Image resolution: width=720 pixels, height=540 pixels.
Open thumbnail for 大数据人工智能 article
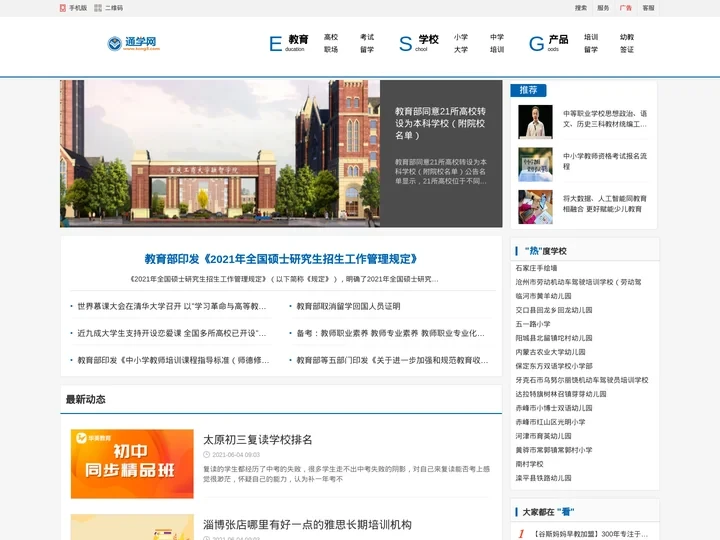pyautogui.click(x=535, y=207)
